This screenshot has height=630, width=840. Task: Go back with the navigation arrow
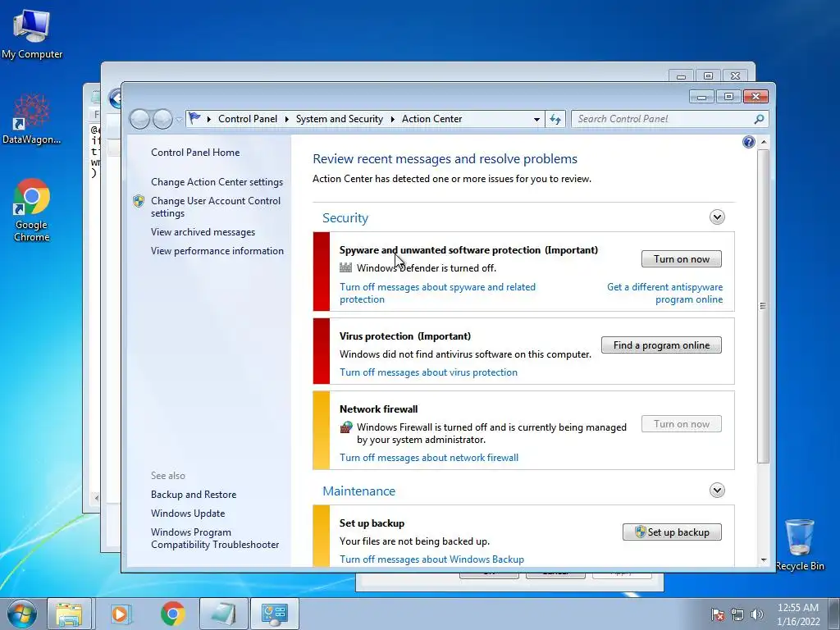(139, 119)
